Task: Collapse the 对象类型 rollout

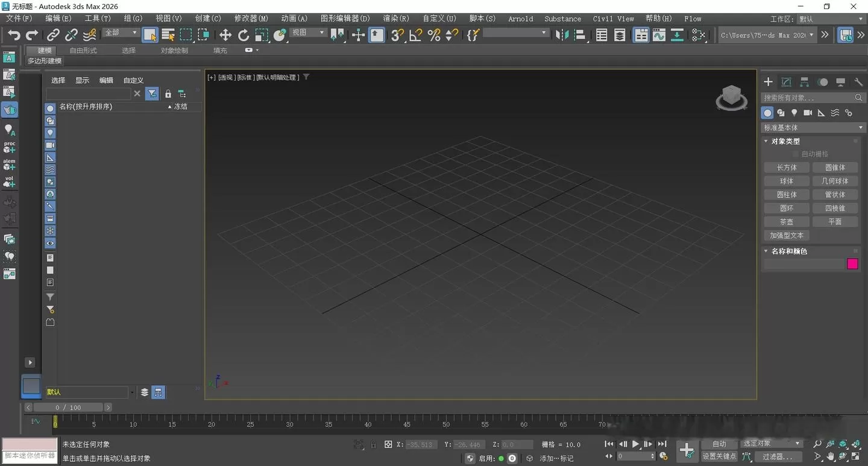Action: point(785,141)
